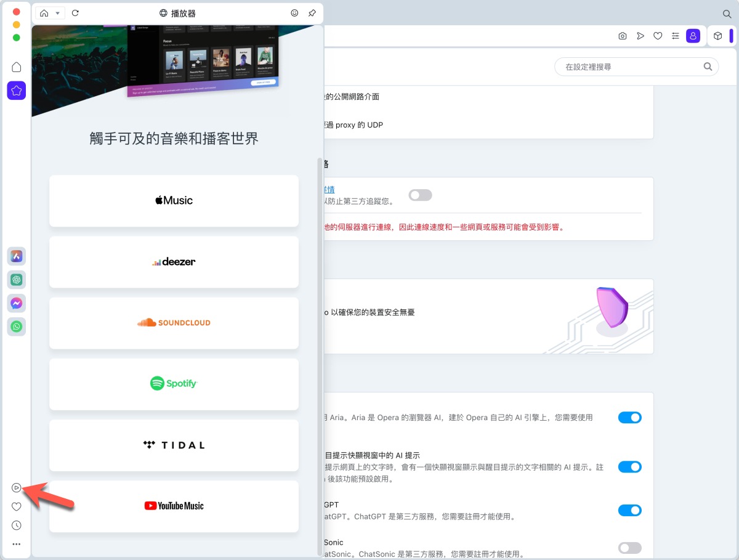Open the Player sidebar icon
The height and width of the screenshot is (560, 739).
tap(17, 488)
